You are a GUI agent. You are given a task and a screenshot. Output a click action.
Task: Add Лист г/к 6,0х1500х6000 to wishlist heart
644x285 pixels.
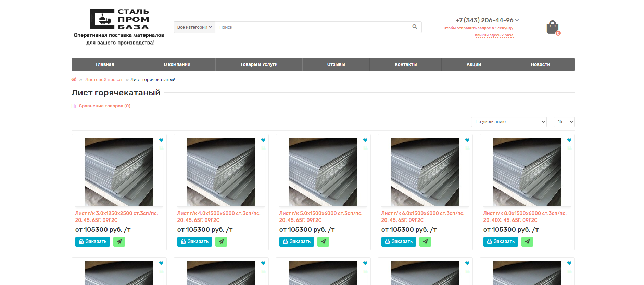(x=467, y=140)
